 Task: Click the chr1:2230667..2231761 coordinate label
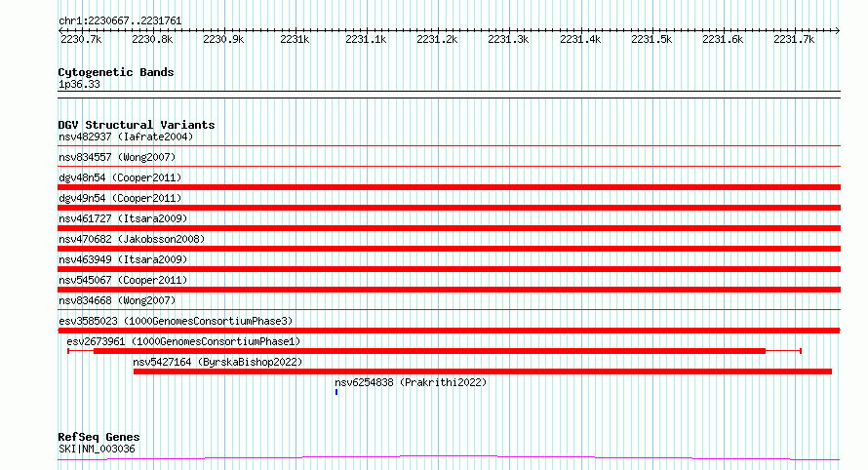(120, 20)
